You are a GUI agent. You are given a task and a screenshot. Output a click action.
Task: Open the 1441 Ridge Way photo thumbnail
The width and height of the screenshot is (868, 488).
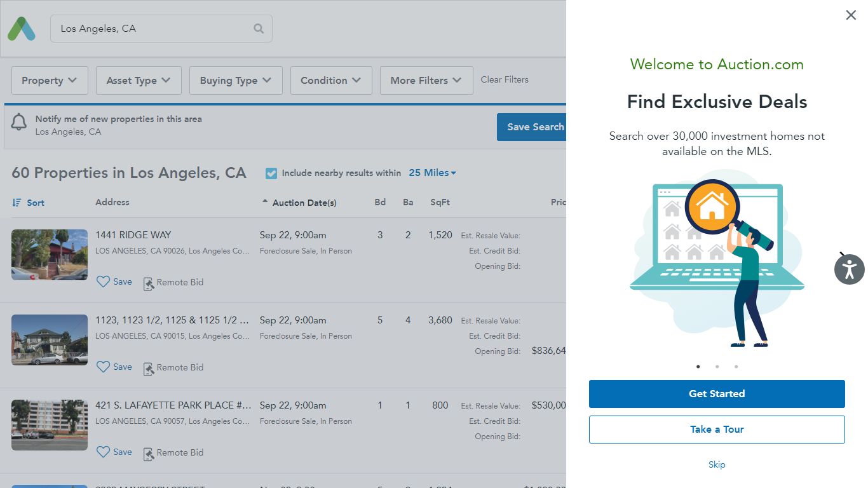click(x=50, y=255)
